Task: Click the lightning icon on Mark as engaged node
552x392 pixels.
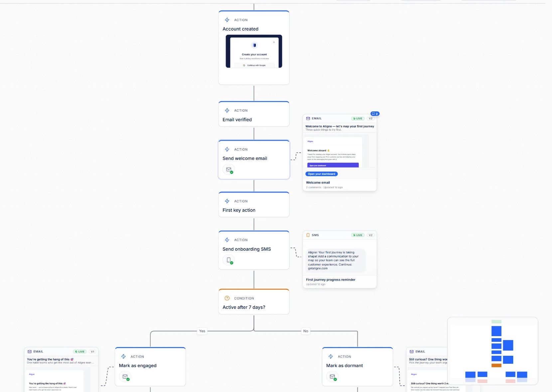Action: point(123,356)
